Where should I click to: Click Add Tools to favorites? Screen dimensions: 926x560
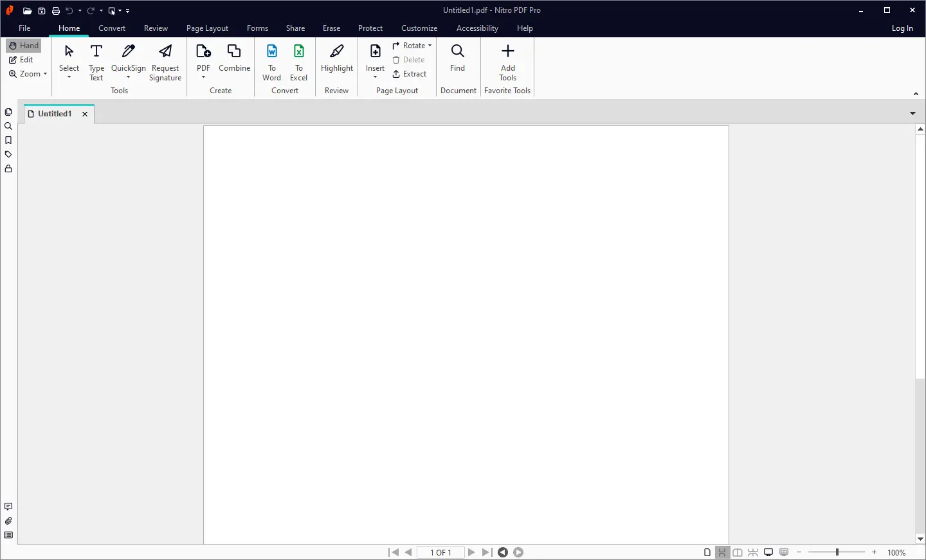(508, 62)
